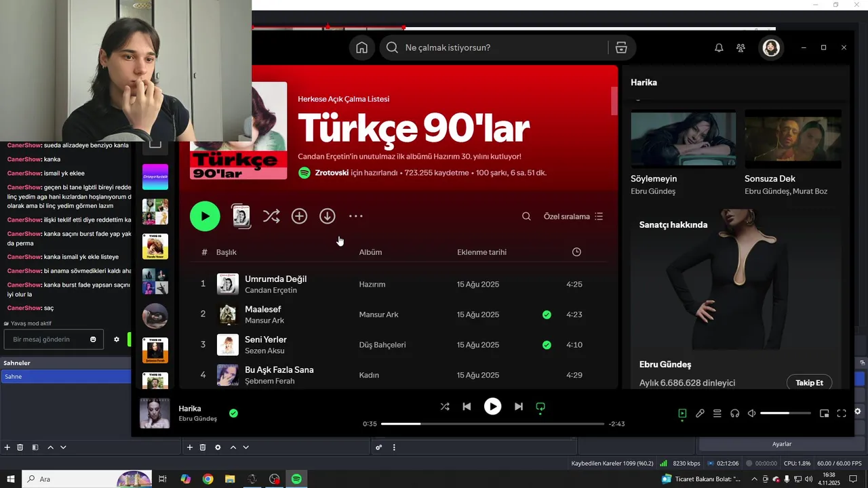868x488 pixels.
Task: Enter full screen player mode
Action: coord(842,413)
